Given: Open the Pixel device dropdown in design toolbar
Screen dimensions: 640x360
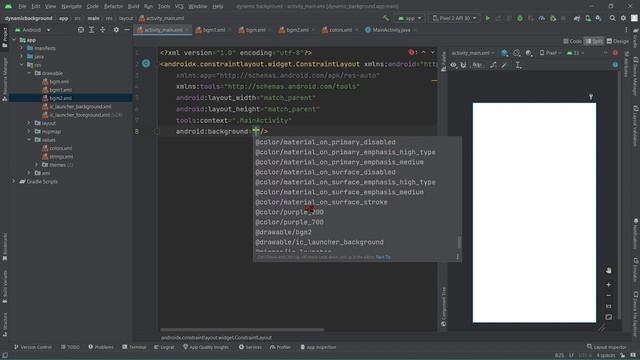Looking at the screenshot, I should pos(550,53).
